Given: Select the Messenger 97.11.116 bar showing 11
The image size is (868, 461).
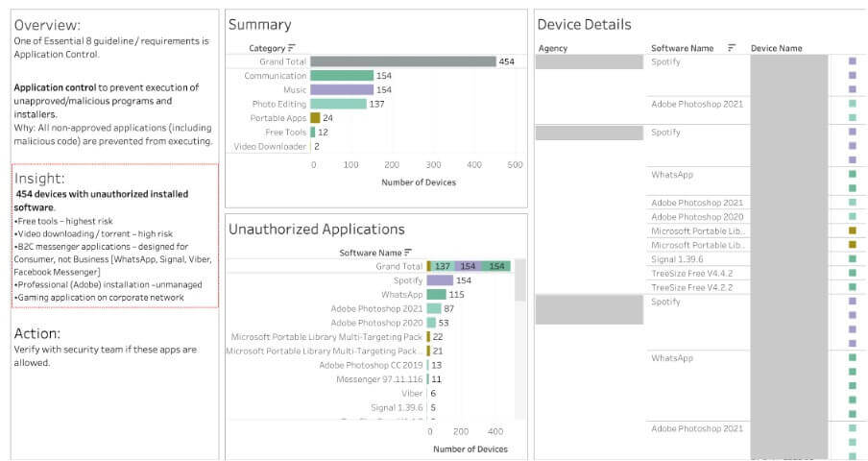Looking at the screenshot, I should click(x=428, y=379).
